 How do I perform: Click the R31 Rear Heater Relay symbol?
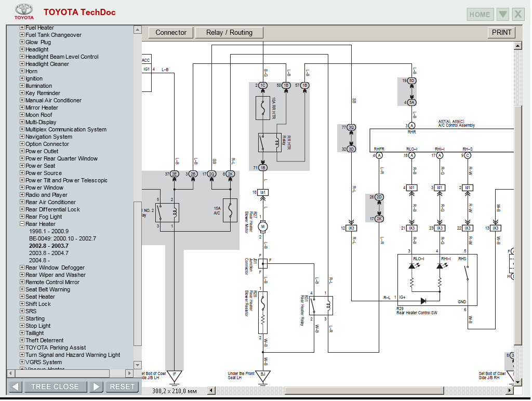321,305
